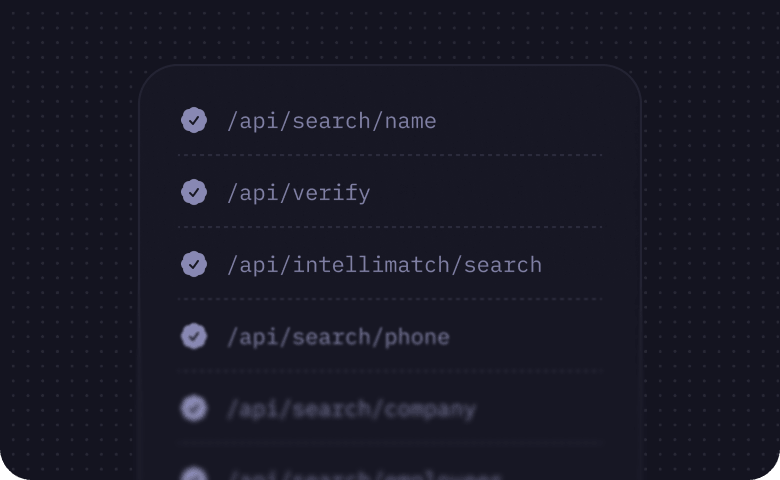
Task: Choose the /api/search/phone endpoint
Action: pyautogui.click(x=338, y=337)
